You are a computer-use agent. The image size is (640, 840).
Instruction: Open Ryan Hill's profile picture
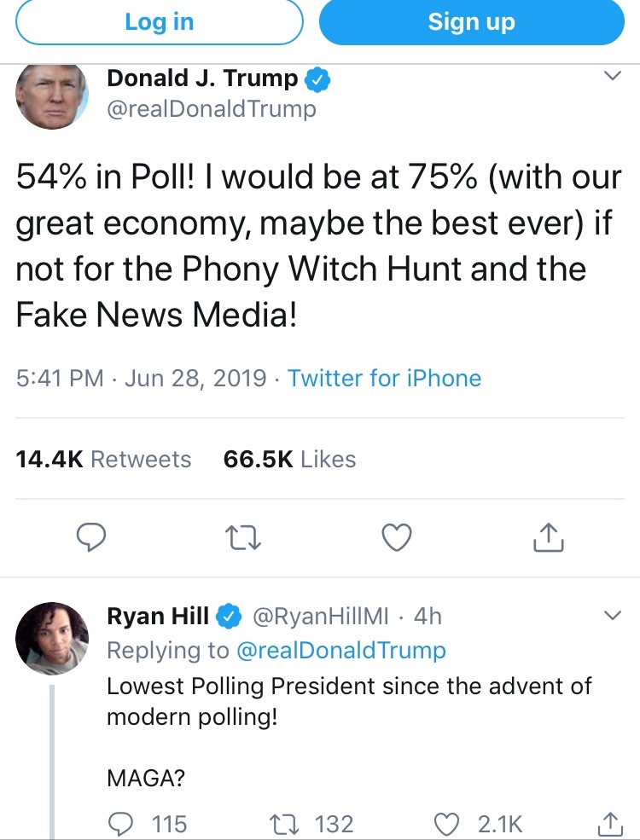[x=53, y=638]
